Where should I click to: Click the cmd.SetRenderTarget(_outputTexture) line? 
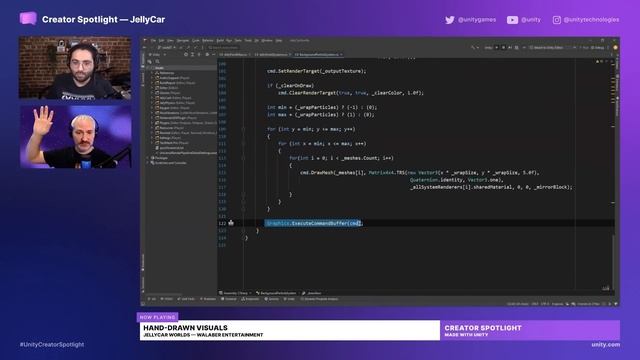[x=317, y=71]
